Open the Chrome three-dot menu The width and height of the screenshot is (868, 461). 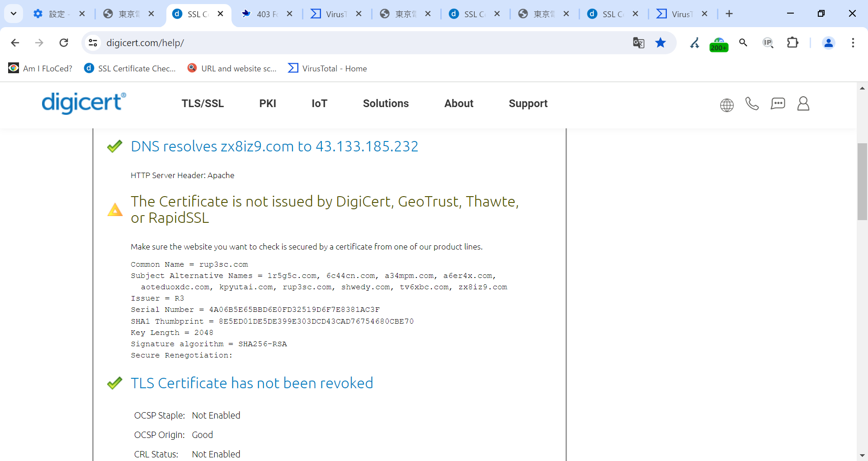click(853, 43)
